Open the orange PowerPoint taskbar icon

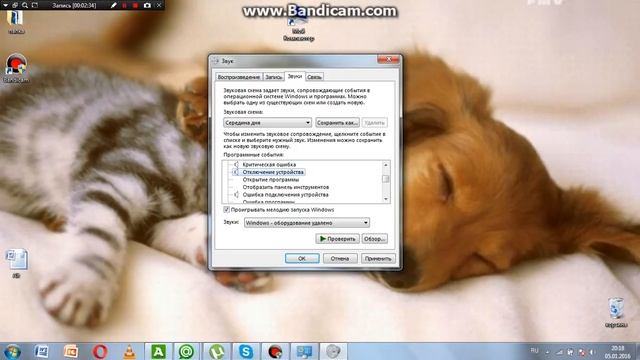point(71,351)
